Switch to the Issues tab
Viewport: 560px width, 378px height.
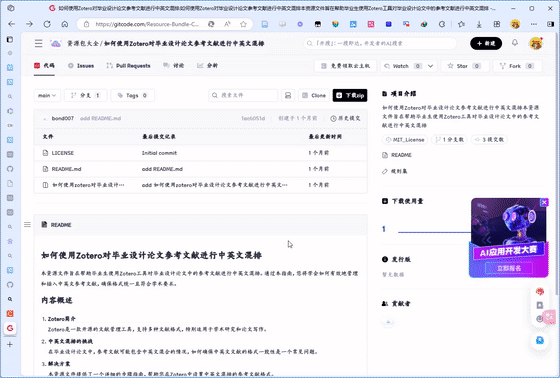[81, 66]
